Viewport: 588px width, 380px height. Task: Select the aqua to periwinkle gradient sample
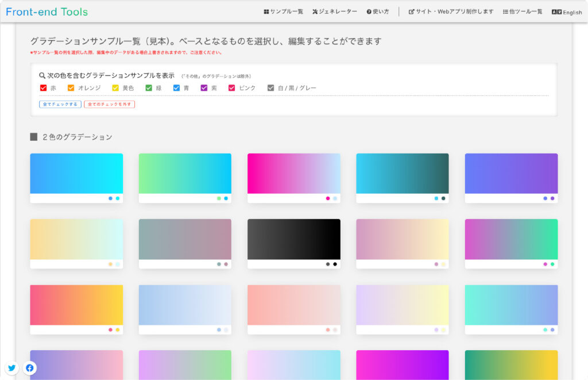click(x=512, y=309)
